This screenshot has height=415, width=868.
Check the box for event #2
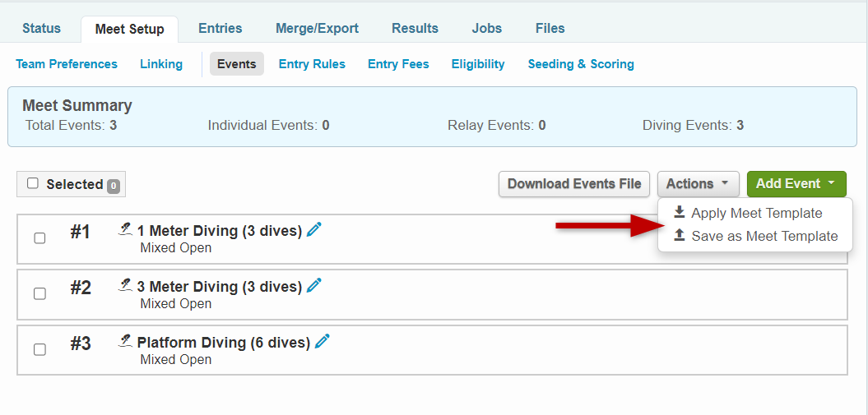[39, 294]
